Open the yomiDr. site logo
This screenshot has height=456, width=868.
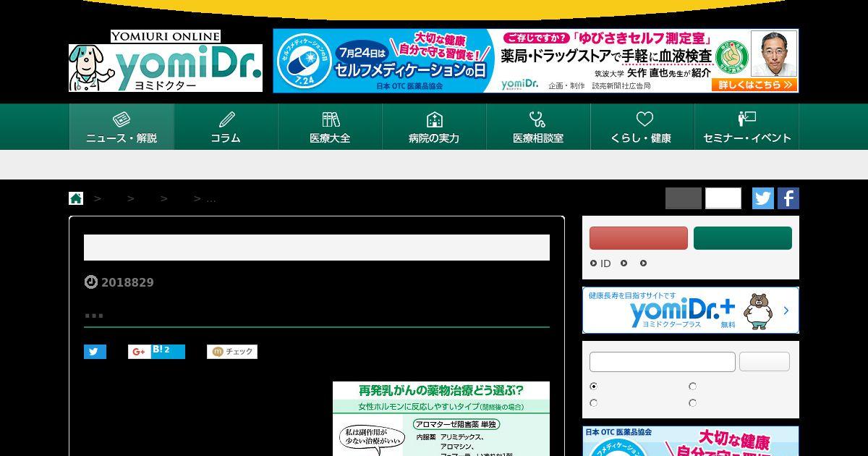pos(166,62)
